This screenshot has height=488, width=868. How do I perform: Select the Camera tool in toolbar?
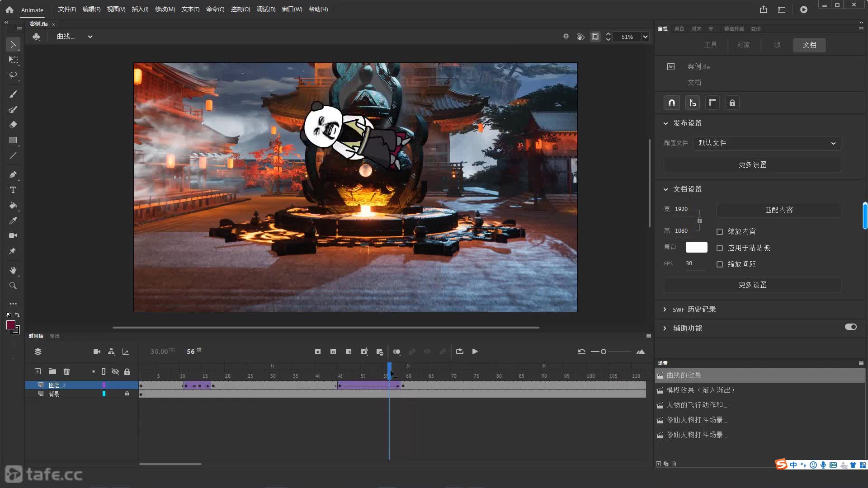[x=13, y=235]
